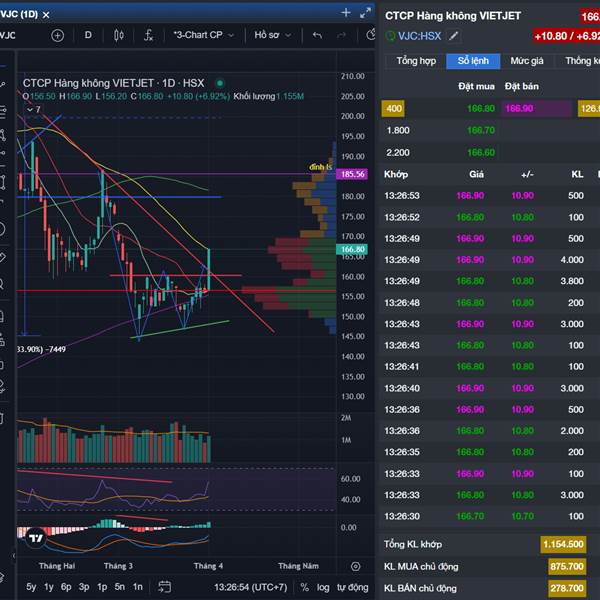Click the KL column header
This screenshot has width=600, height=600.
(x=577, y=174)
